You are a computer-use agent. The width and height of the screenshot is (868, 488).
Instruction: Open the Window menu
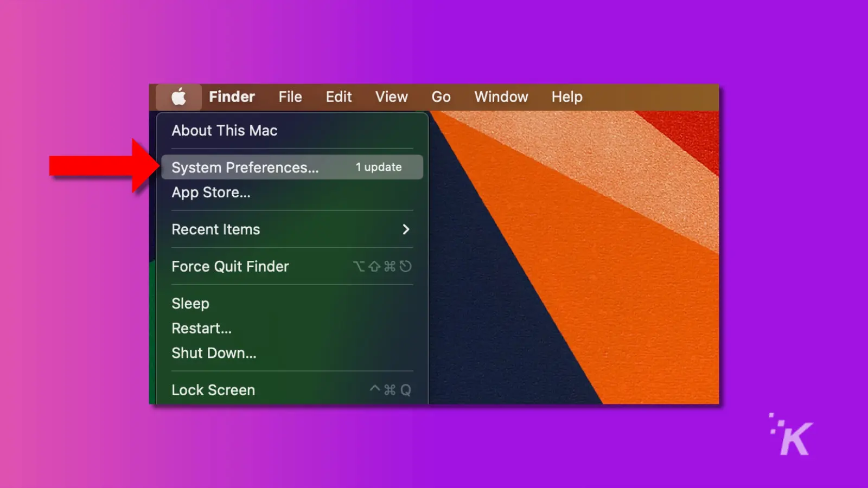click(x=501, y=97)
